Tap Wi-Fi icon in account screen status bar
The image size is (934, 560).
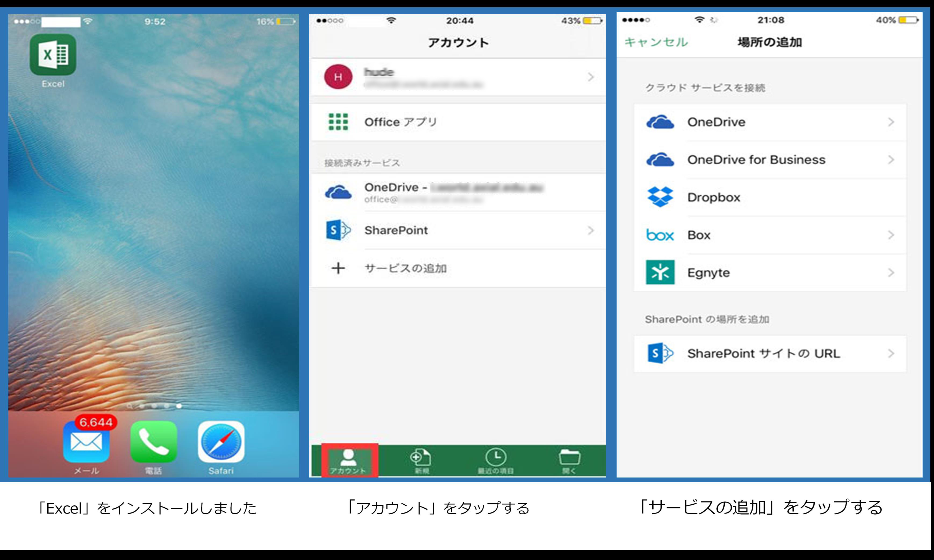pos(391,20)
